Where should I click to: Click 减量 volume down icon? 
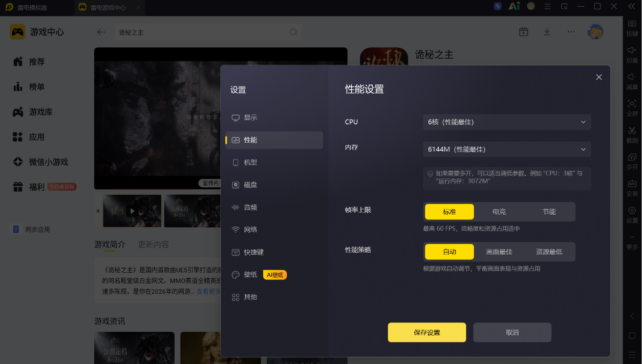click(632, 81)
